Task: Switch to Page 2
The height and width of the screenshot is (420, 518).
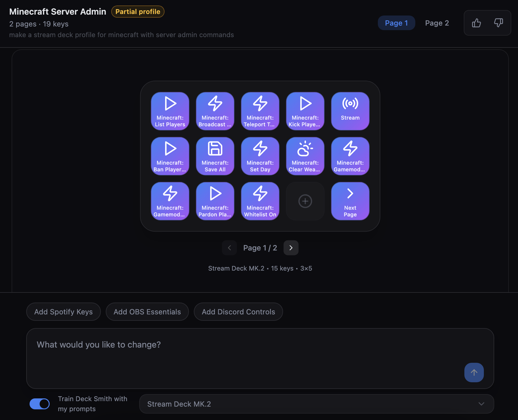Action: [437, 23]
